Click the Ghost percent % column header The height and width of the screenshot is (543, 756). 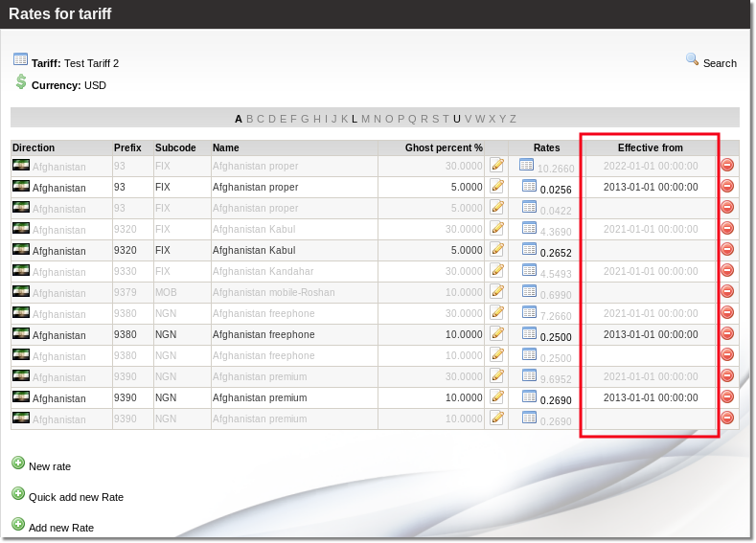[x=444, y=147]
